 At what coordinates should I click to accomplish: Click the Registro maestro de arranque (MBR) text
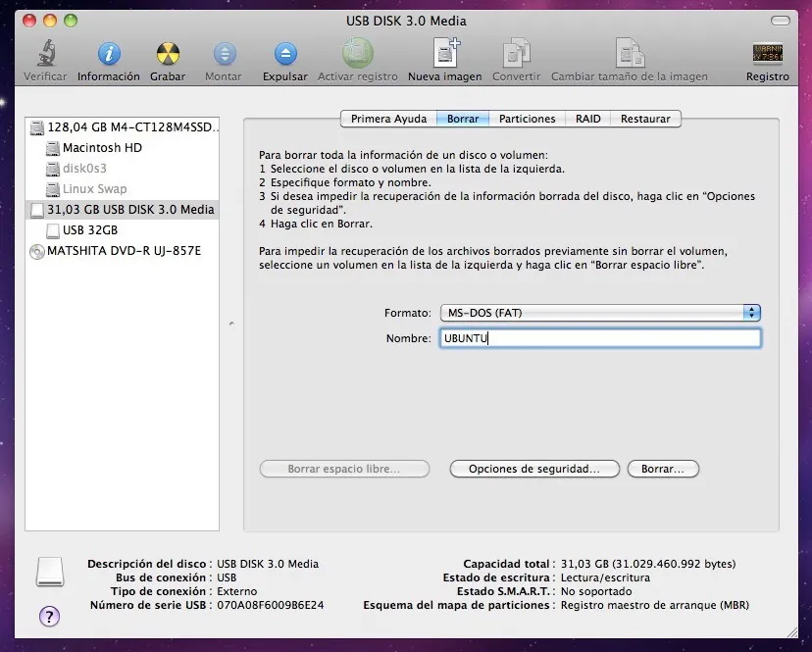pyautogui.click(x=655, y=605)
